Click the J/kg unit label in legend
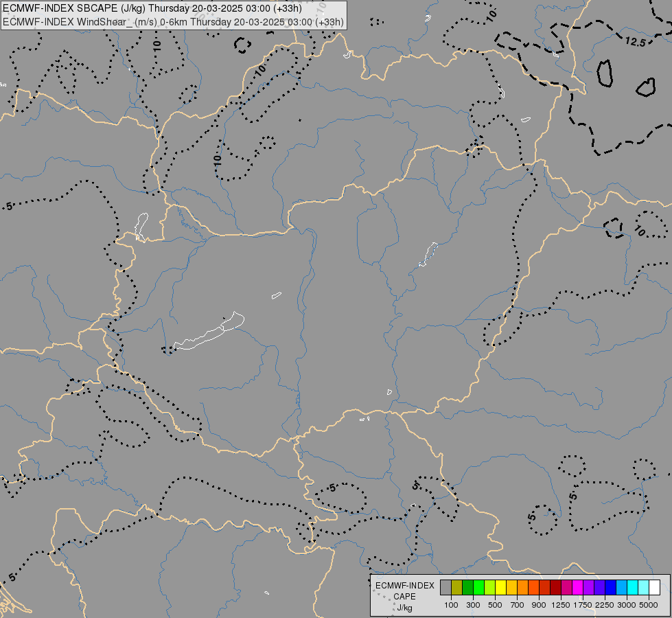Viewport: 672px width, 618px height. (x=404, y=608)
